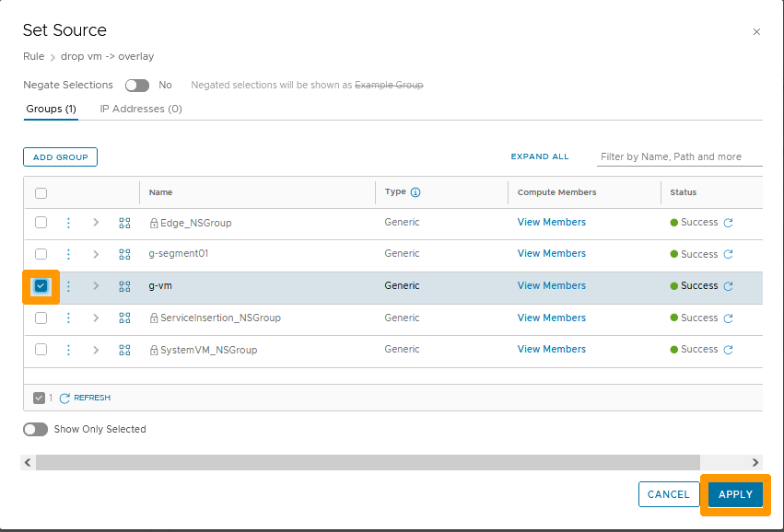Expand the Edge_NSGroup row chevron
The width and height of the screenshot is (784, 532).
pos(96,222)
